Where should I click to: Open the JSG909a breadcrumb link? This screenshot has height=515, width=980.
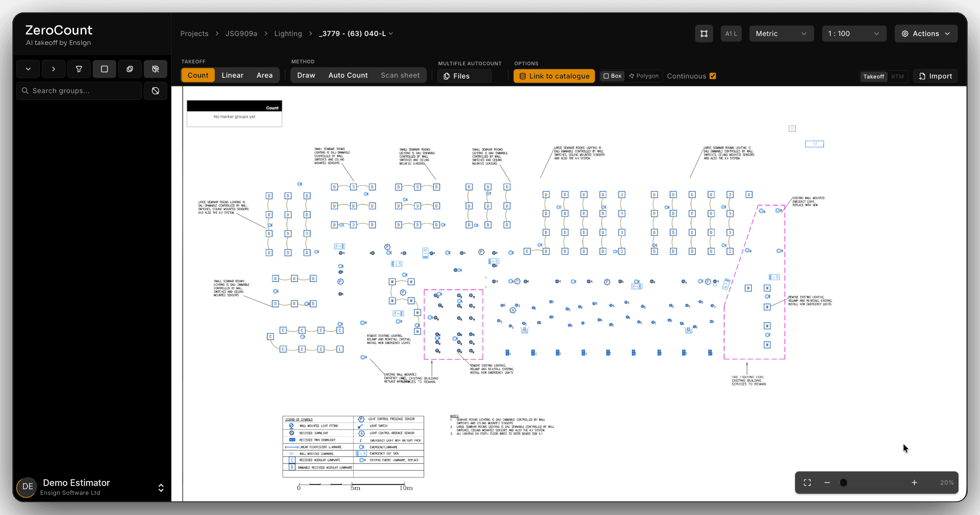[241, 34]
